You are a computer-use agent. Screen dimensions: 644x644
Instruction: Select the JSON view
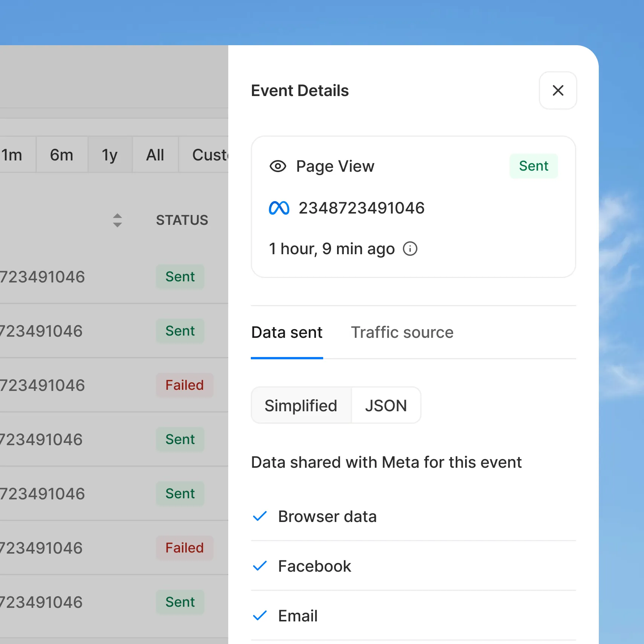pos(386,405)
